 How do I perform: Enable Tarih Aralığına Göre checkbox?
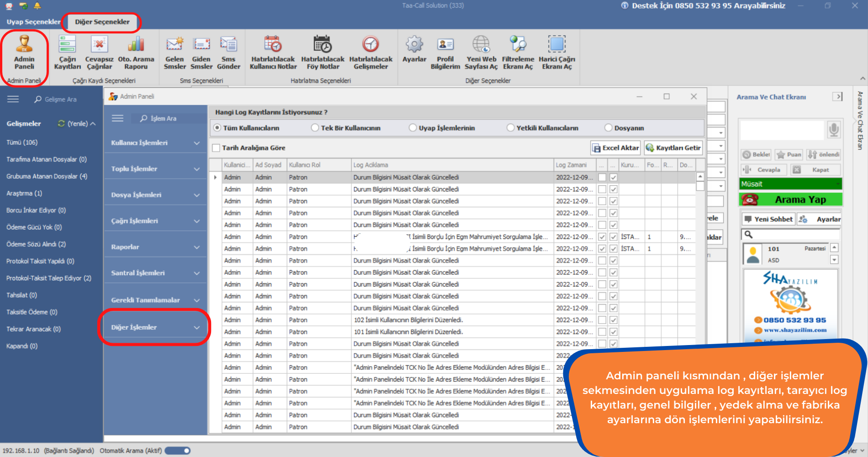[x=217, y=148]
